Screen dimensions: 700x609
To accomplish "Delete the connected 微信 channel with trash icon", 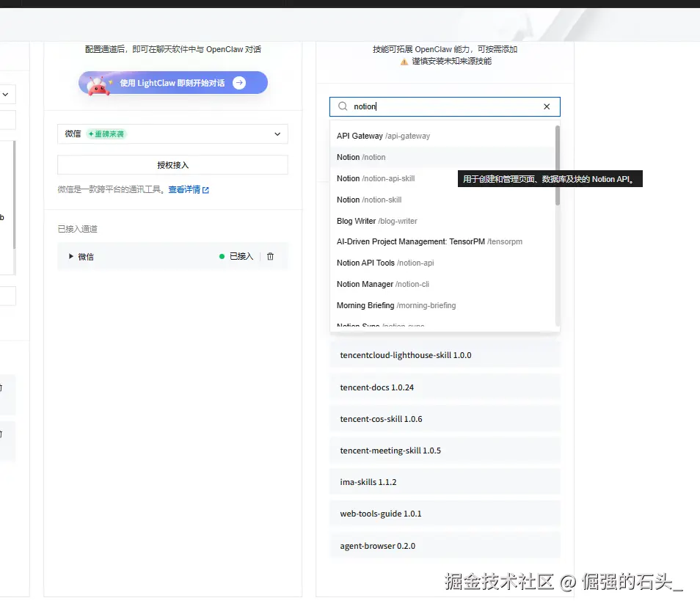I will click(270, 256).
